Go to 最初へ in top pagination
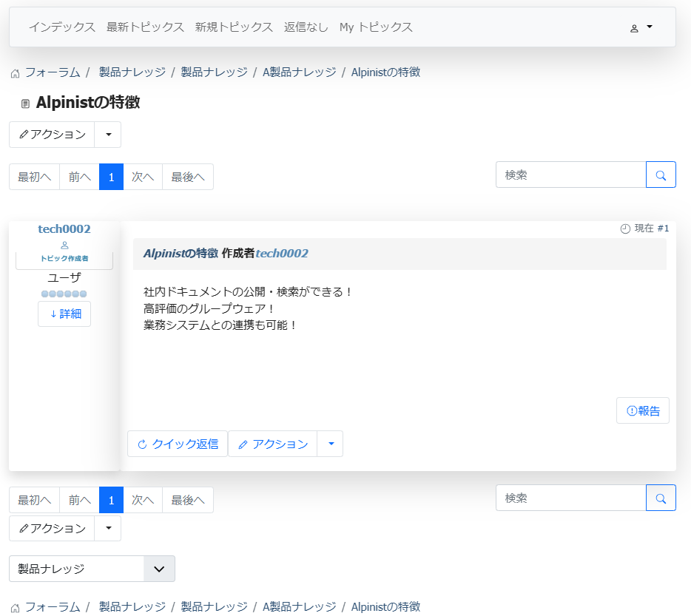Viewport: 691px width, 616px height. [x=34, y=177]
